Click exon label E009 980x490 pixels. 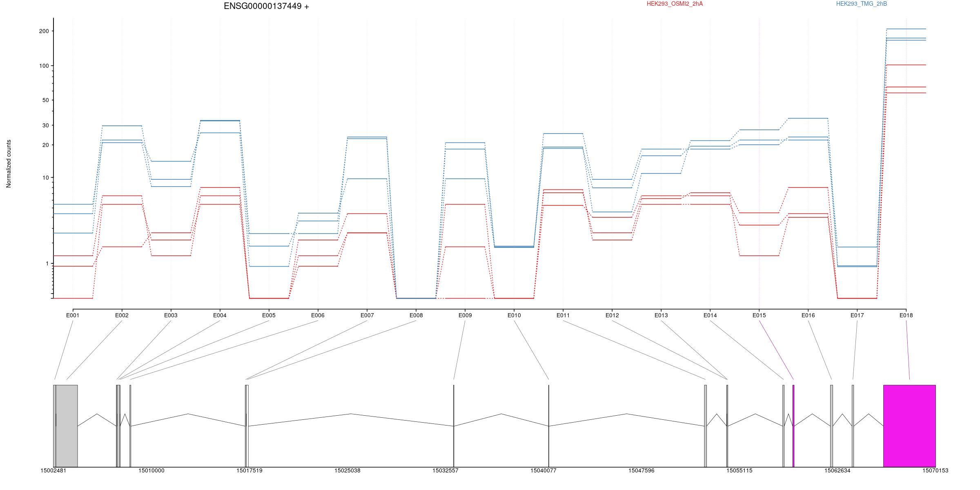pos(465,315)
